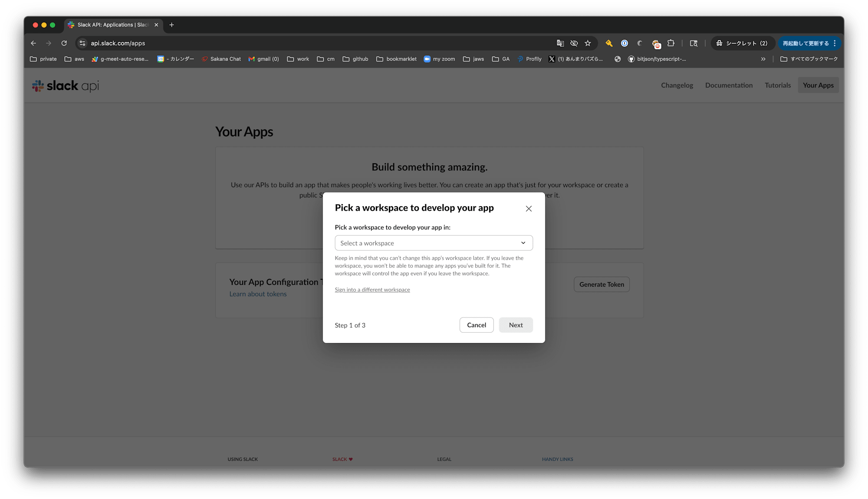868x499 pixels.
Task: Open the github bookmarks folder
Action: 355,59
